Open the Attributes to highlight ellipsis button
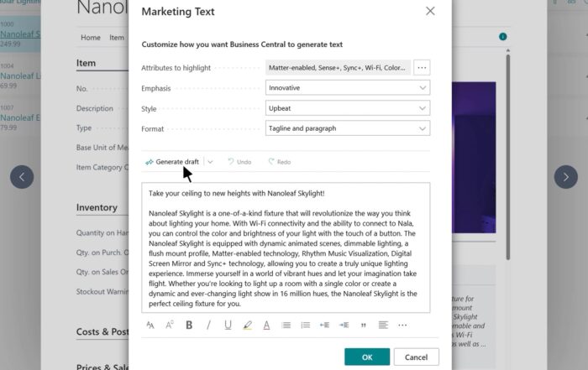The height and width of the screenshot is (370, 588). click(x=422, y=68)
